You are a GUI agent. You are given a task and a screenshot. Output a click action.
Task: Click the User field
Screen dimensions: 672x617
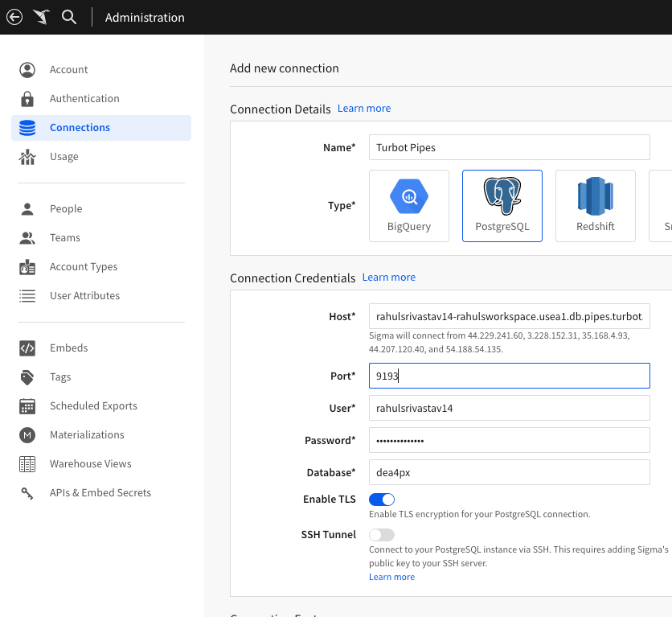click(509, 408)
